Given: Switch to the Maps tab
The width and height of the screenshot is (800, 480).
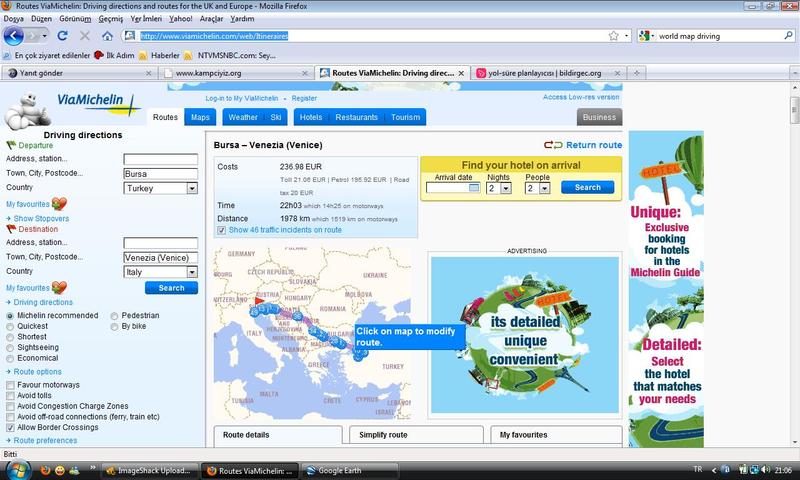Looking at the screenshot, I should (x=200, y=117).
